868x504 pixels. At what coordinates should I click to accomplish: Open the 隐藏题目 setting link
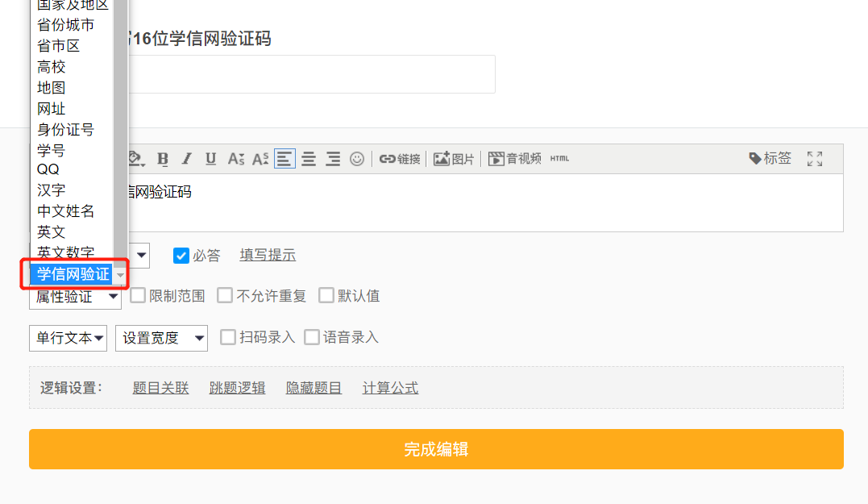click(314, 388)
